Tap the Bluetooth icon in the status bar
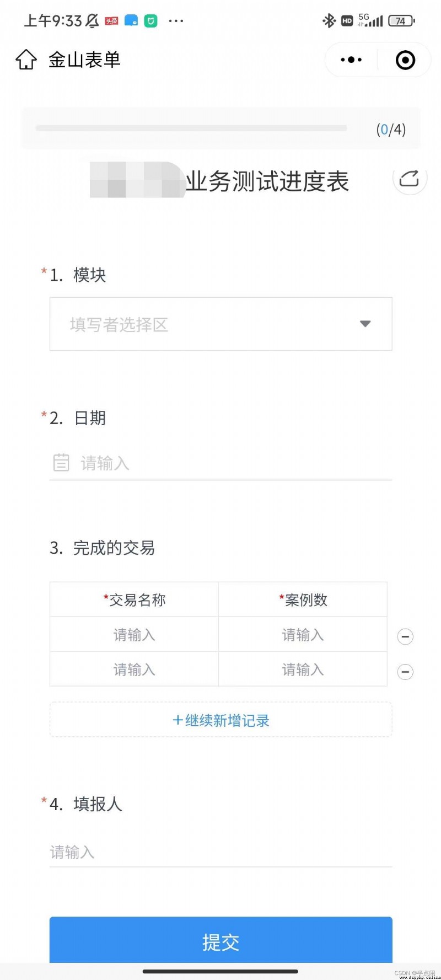This screenshot has width=441, height=980. pyautogui.click(x=329, y=21)
